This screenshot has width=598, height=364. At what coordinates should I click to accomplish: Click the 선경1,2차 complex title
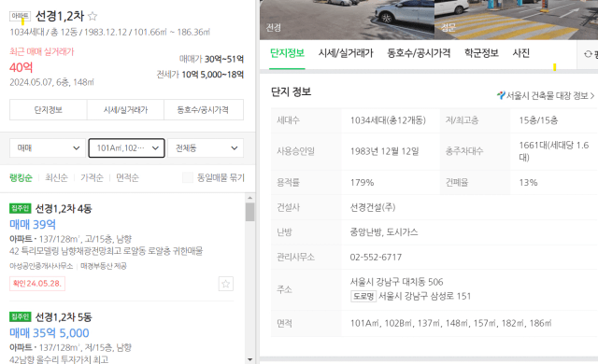click(x=60, y=16)
